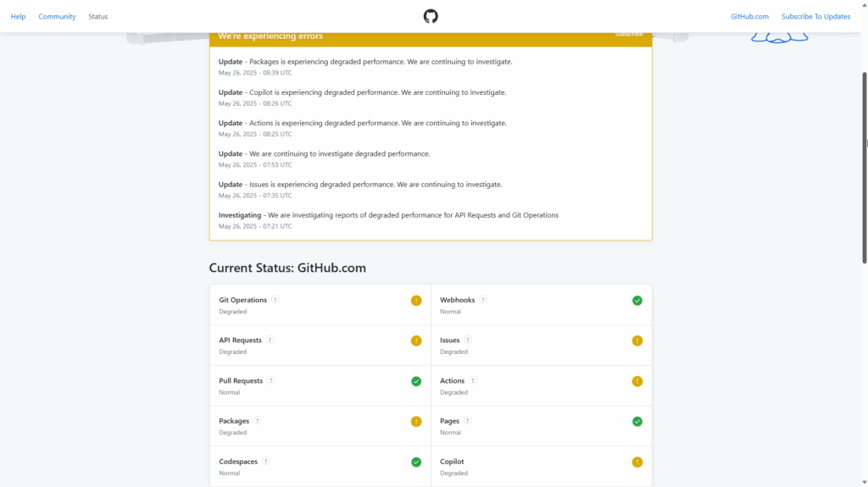Click Subscribe in the incident banner
Screen dimensions: 868x487
tap(629, 35)
